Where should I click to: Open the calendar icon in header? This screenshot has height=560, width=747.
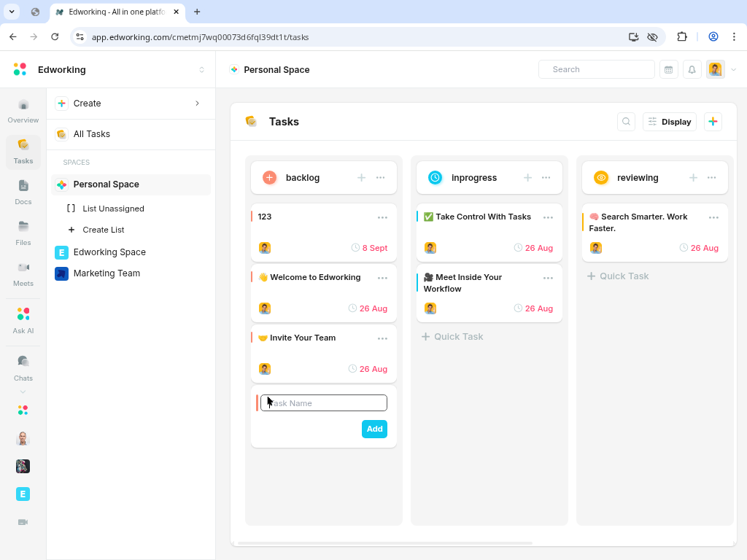(668, 69)
